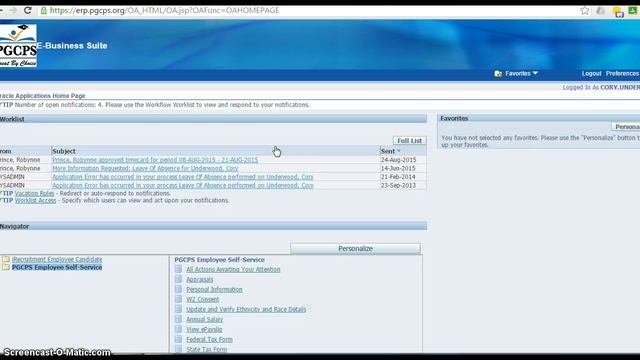Click the icon beside State Tax Form
640x360 pixels.
[x=178, y=349]
